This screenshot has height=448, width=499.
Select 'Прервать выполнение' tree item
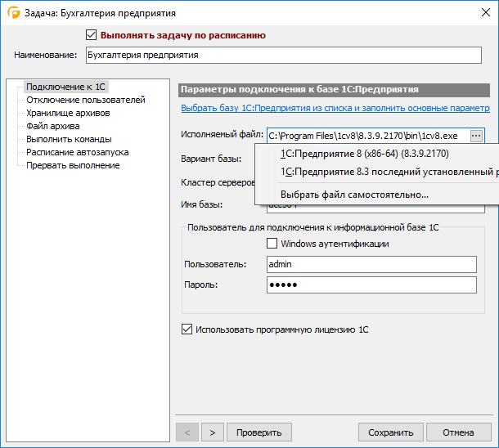[73, 165]
